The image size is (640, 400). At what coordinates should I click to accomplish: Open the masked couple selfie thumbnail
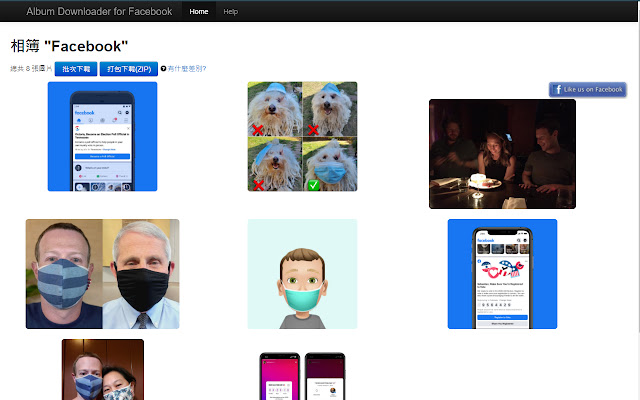pos(102,370)
